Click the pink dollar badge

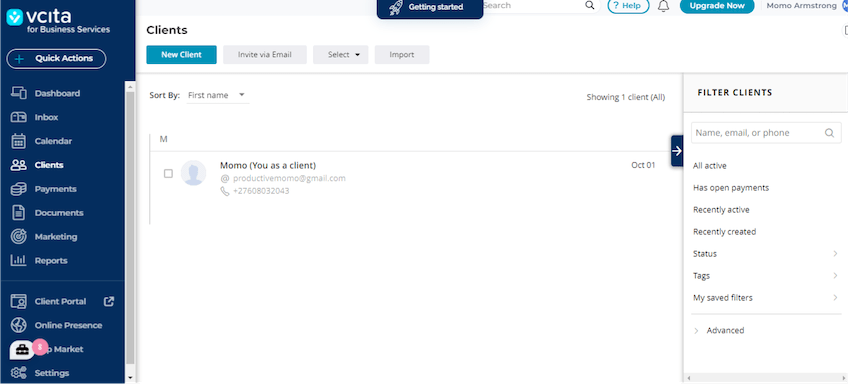coord(40,347)
